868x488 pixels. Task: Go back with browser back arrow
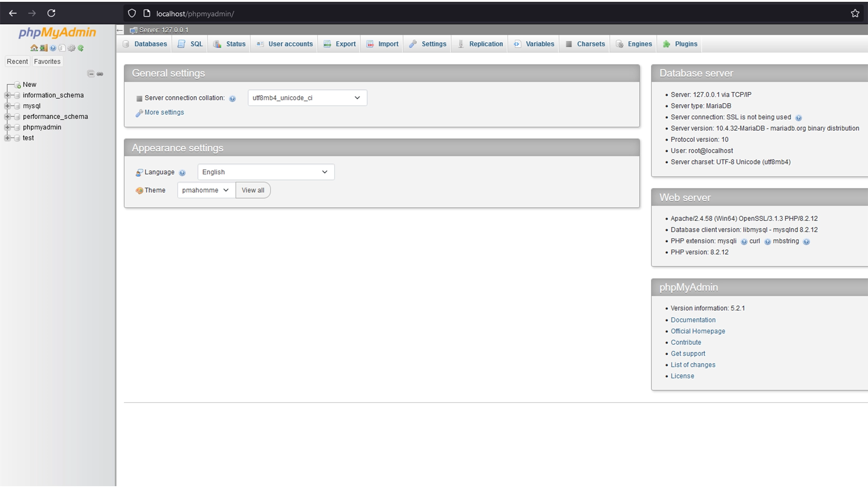pyautogui.click(x=13, y=13)
